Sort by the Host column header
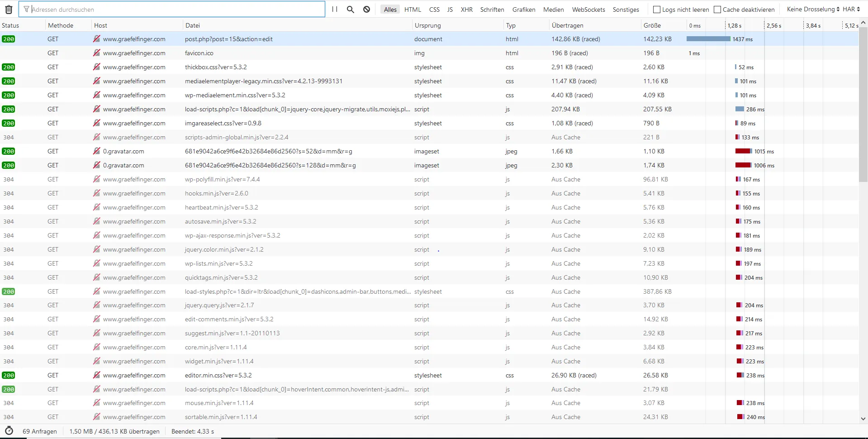The image size is (868, 439). tap(138, 25)
